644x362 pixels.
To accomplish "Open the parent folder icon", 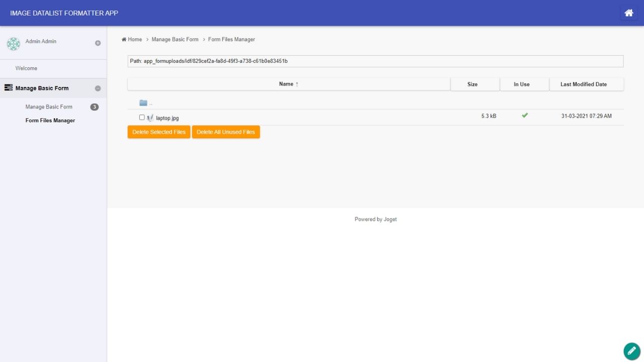I will [x=143, y=103].
